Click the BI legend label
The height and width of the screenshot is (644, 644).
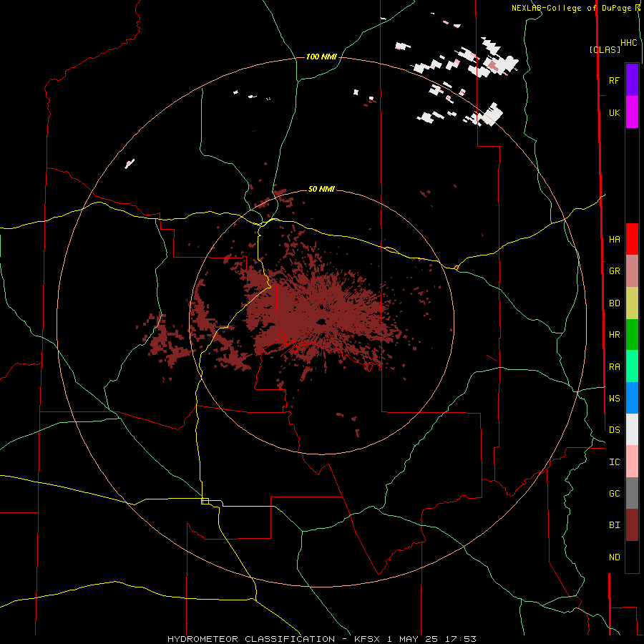click(x=615, y=525)
